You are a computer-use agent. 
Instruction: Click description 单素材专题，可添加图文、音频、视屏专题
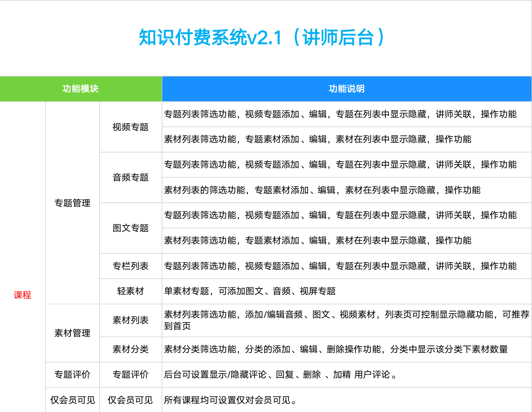(250, 291)
